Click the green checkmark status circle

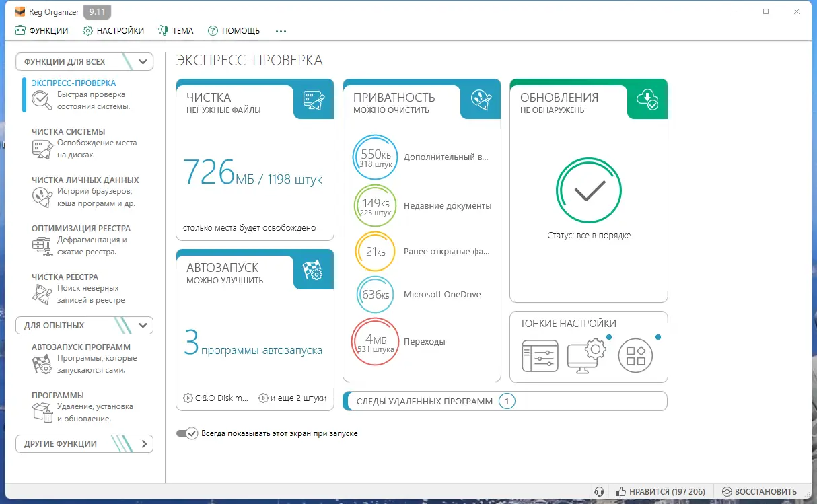point(589,191)
